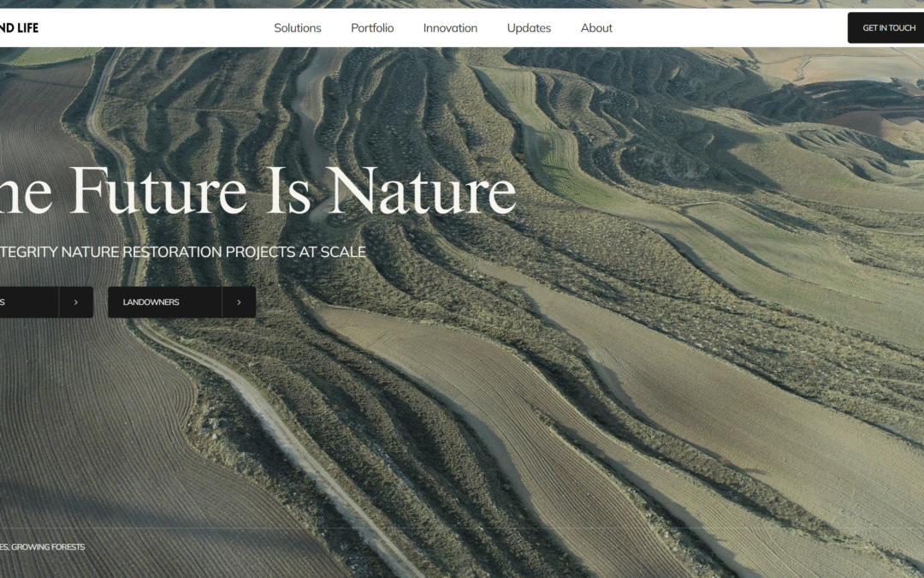Open the Portfolio navigation menu
The width and height of the screenshot is (924, 578).
(x=372, y=27)
